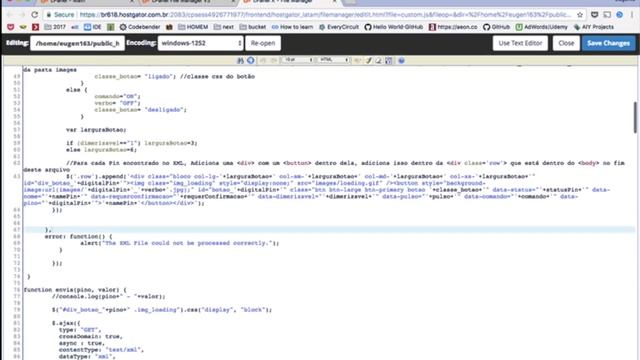Expand the next bookmarks folder
This screenshot has height=360, width=640.
[224, 27]
